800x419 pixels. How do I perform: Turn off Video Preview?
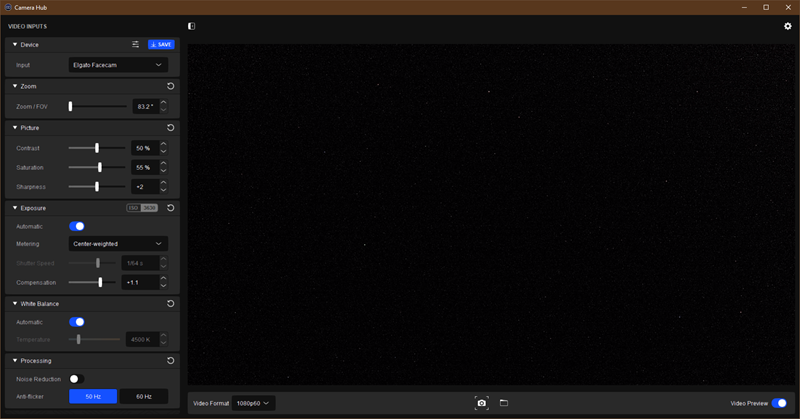click(x=779, y=403)
